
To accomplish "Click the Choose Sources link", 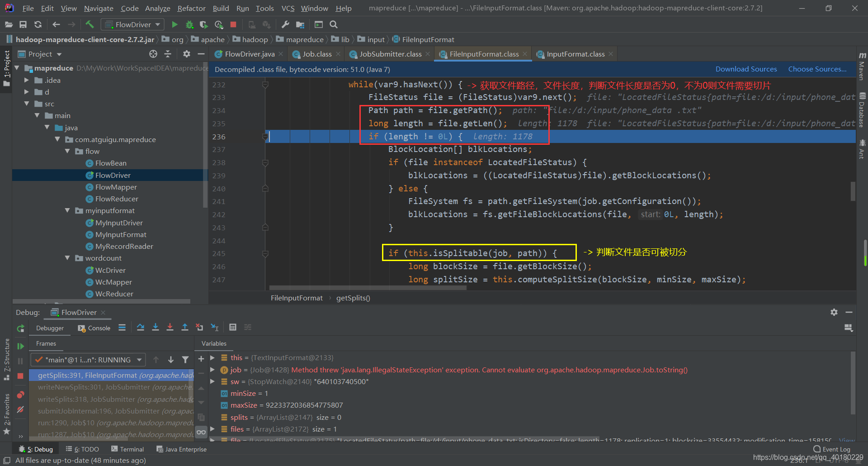I will pos(817,69).
